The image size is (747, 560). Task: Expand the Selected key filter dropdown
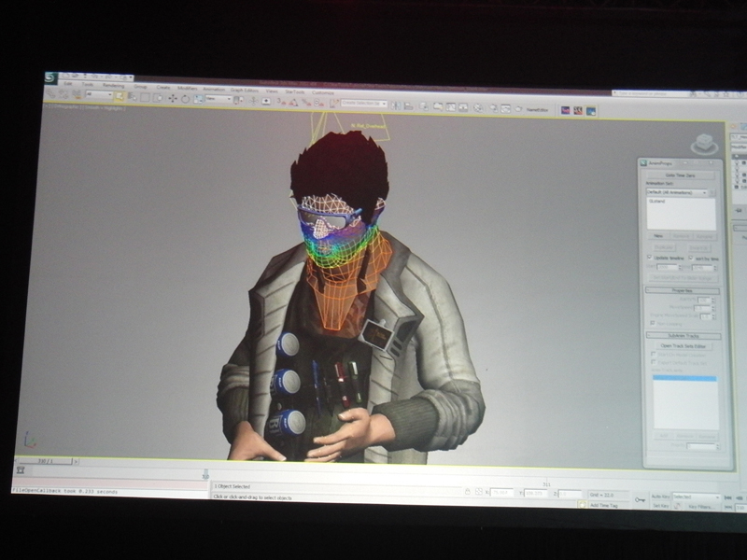(697, 497)
